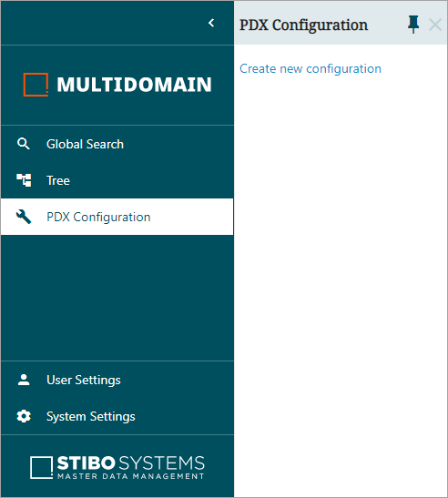448x498 pixels.
Task: Open the Global Search menu item
Action: [117, 144]
